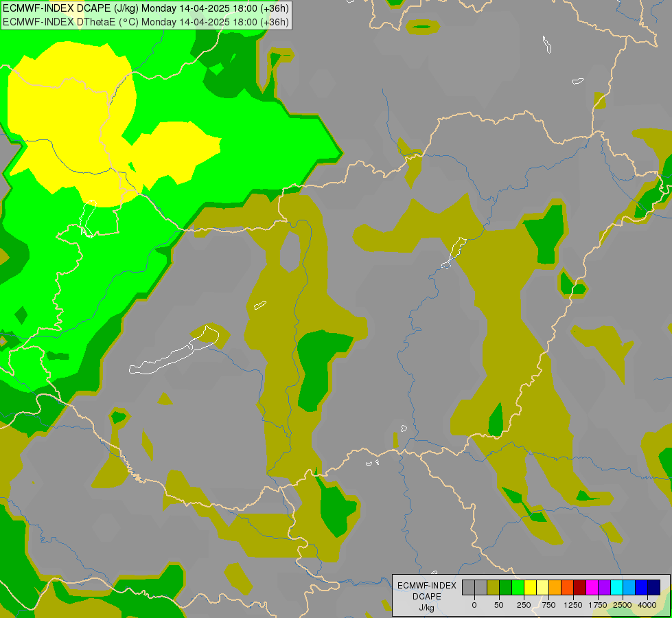
Task: Click the legend value "250"
Action: pos(524,605)
